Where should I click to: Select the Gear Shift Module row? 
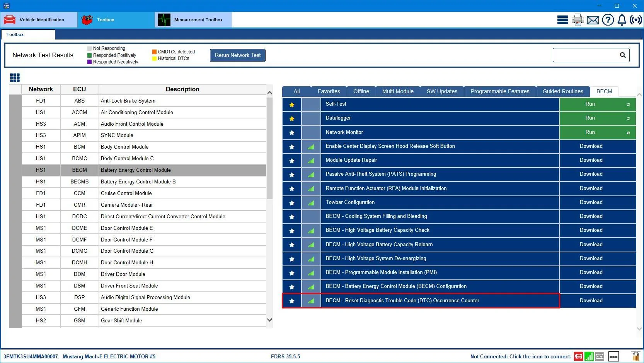[x=144, y=321]
